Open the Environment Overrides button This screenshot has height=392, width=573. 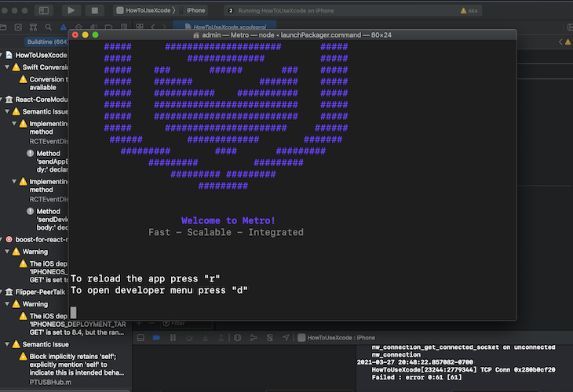tap(270, 338)
